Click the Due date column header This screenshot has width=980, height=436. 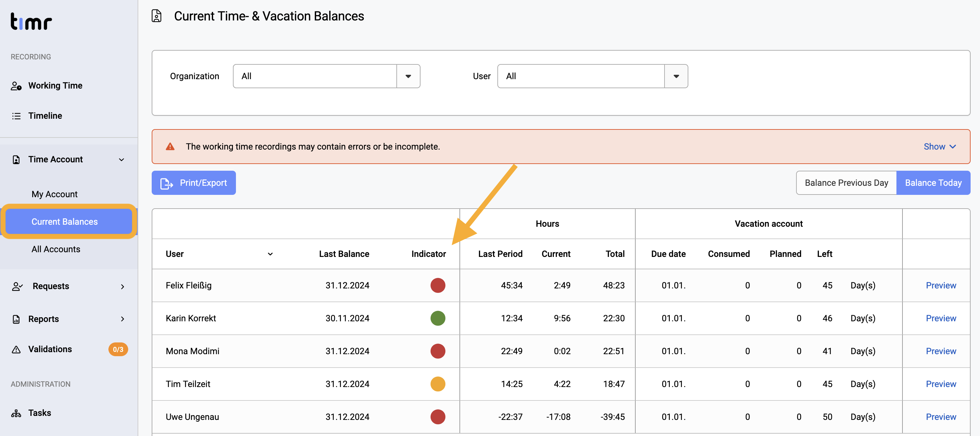668,254
